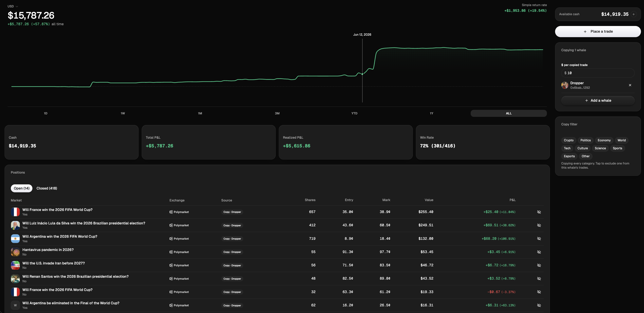Switch to the Closed (418) positions tab
Screen dimensions: 644x313
click(x=47, y=188)
